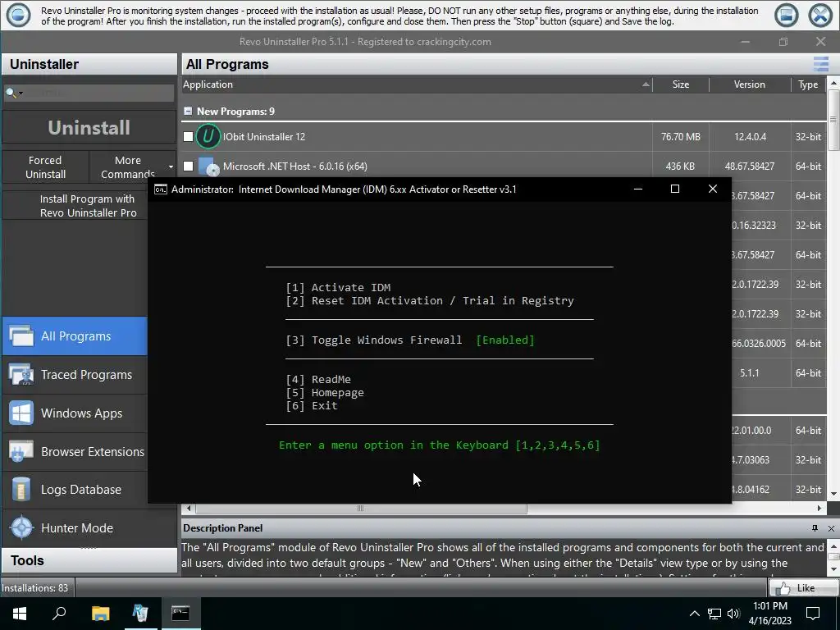Click the Like thumbs-up button
Viewport: 840px width, 630px height.
coord(803,588)
